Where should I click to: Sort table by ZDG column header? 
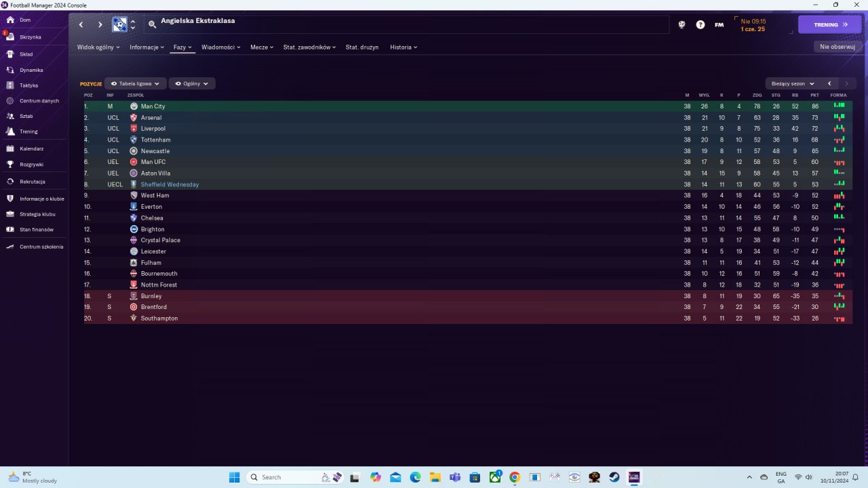(757, 95)
